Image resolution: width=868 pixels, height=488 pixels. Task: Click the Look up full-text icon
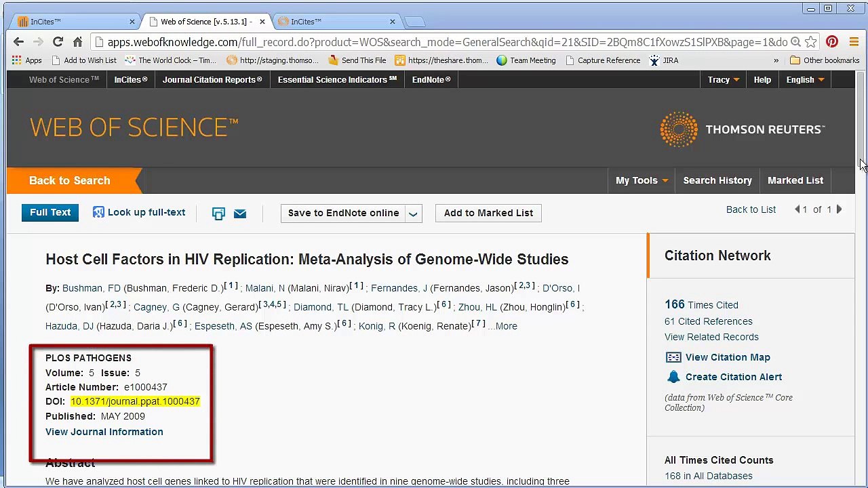[x=98, y=212]
